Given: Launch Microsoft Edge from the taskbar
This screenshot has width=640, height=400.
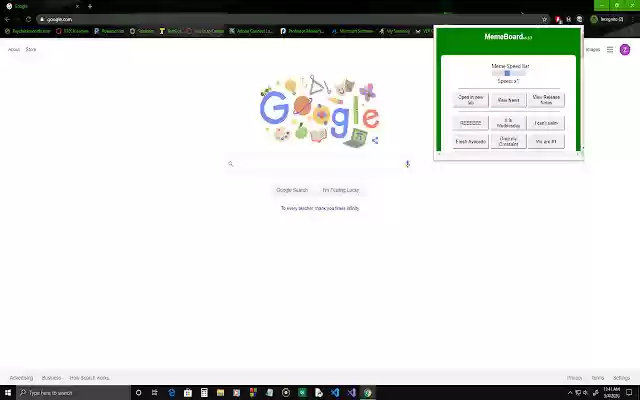Looking at the screenshot, I should (x=171, y=393).
